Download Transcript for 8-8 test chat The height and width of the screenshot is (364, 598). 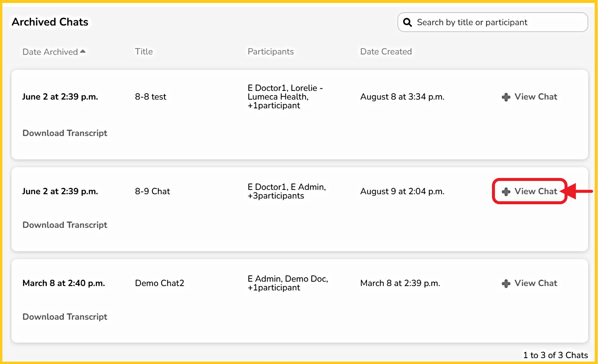click(x=65, y=133)
